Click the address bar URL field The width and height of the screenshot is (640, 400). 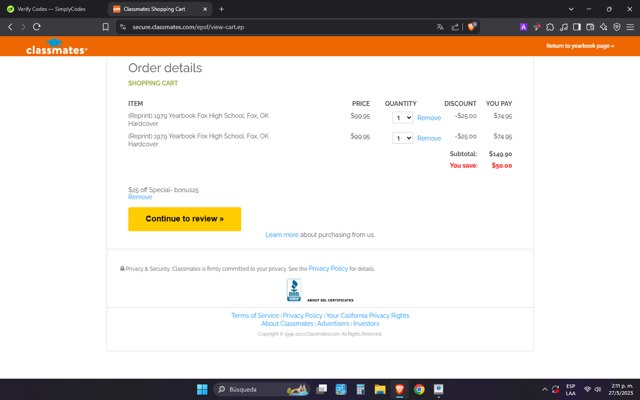278,27
